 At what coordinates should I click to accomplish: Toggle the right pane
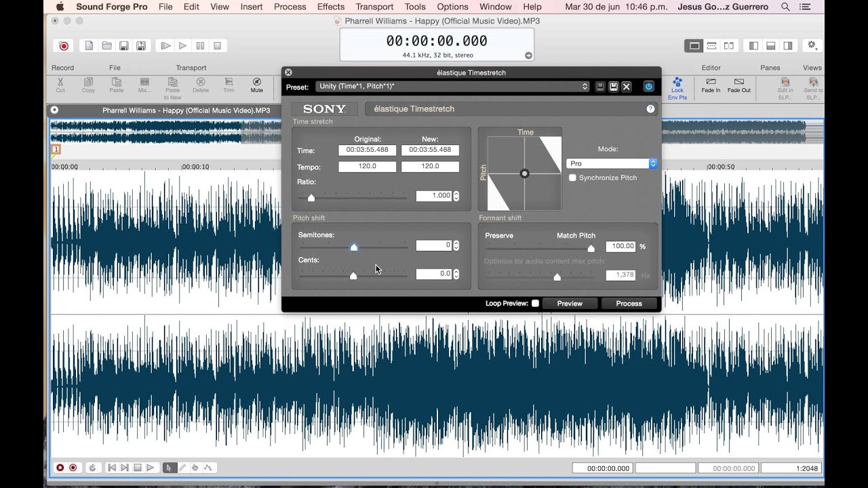[x=788, y=46]
